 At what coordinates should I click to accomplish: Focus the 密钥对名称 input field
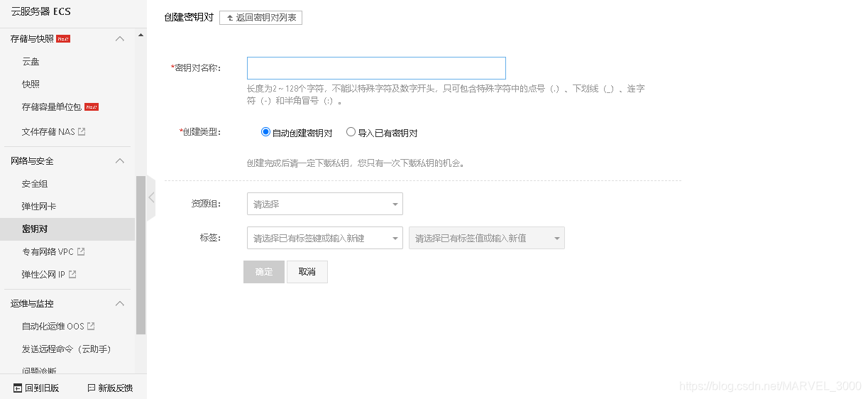(x=376, y=68)
